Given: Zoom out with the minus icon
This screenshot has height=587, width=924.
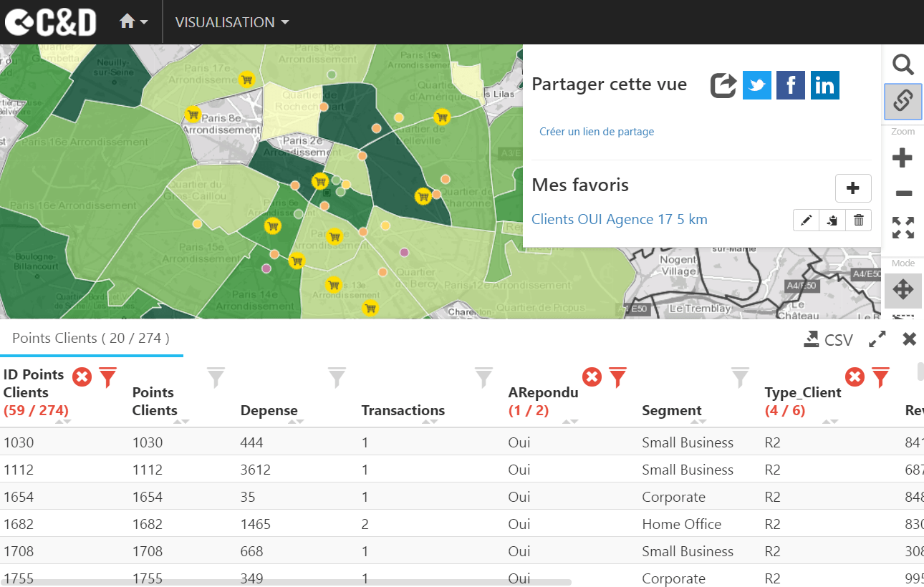Looking at the screenshot, I should click(903, 193).
